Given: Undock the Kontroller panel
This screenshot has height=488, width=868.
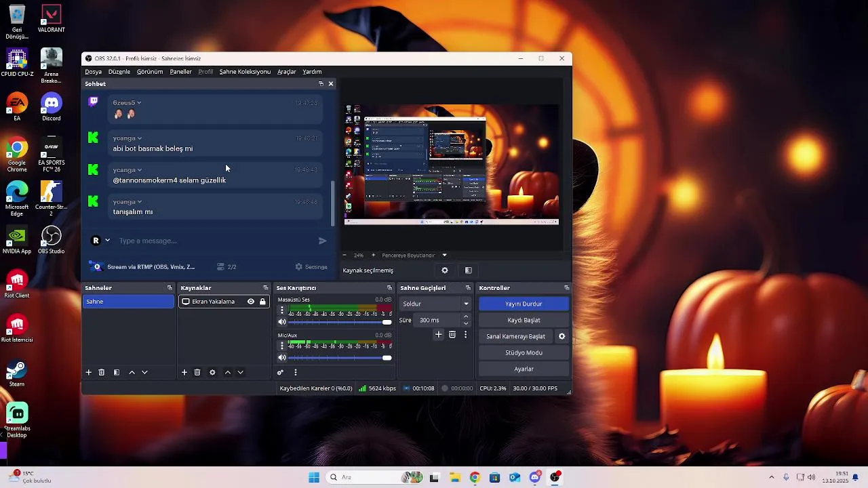Looking at the screenshot, I should pos(566,288).
